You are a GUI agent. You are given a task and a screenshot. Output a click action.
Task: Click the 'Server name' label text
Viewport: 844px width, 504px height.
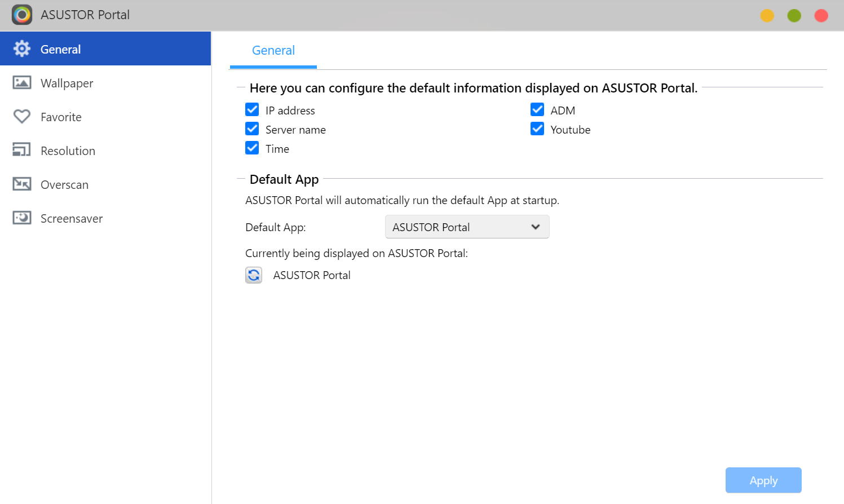coord(295,130)
